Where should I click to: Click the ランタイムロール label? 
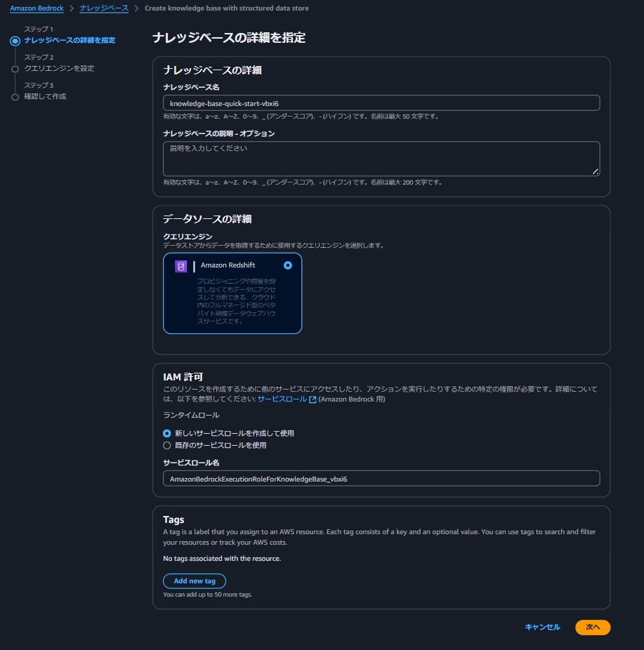191,415
